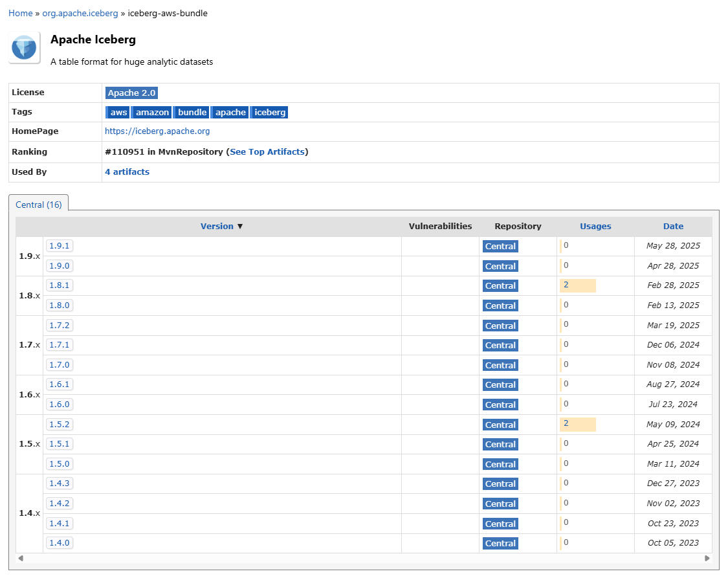Click the Repository column header

pos(518,226)
